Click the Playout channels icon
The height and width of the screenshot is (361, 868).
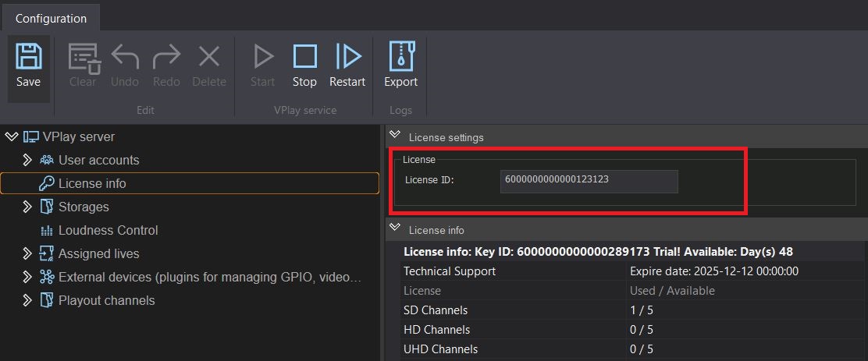click(47, 301)
